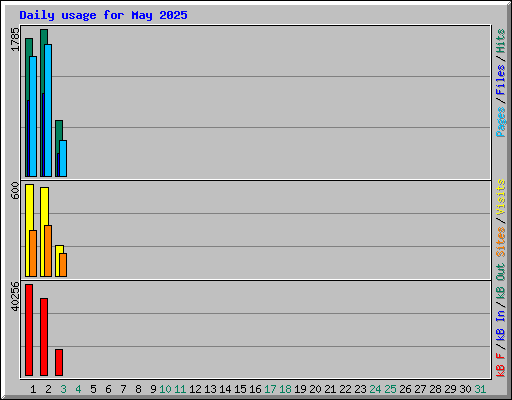Click the 'Daily usage for May 2025' title
This screenshot has width=512, height=400.
[103, 15]
